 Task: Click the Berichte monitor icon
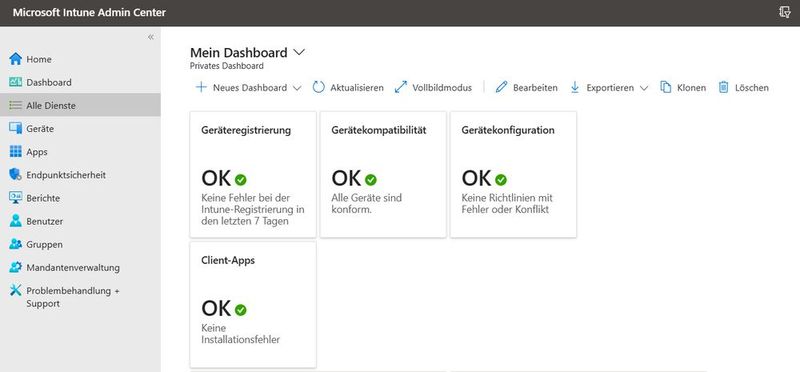point(16,198)
